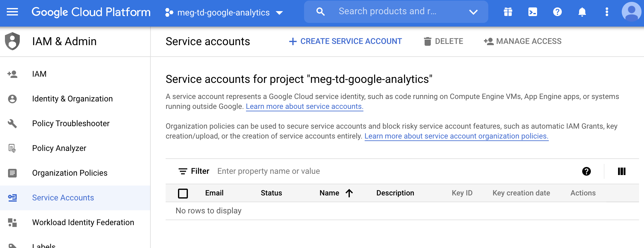Click the filter property input field
Screen dimensions: 644x248
[371, 171]
